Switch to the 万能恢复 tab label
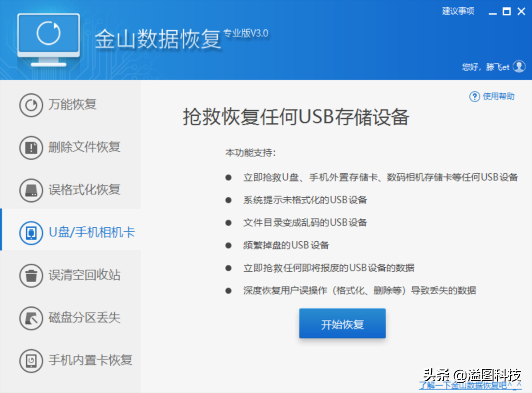Screen dimensions: 532x393 [x=72, y=105]
